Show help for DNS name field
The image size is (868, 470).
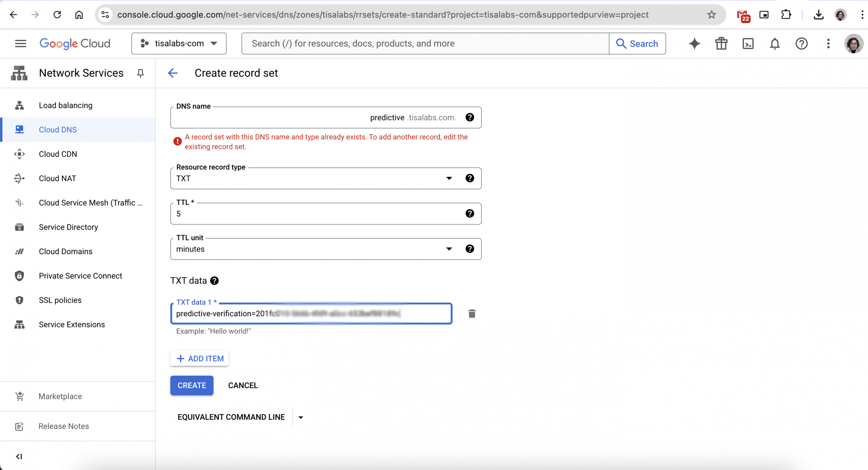(470, 117)
